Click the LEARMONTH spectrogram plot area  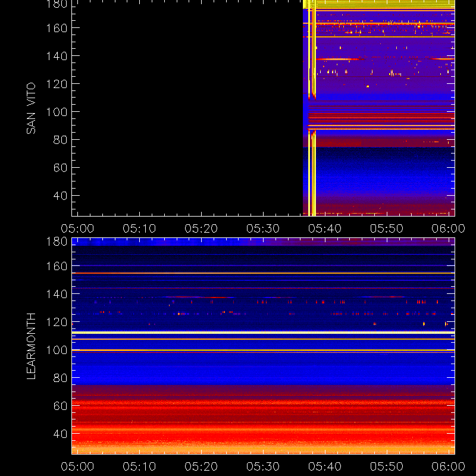[x=263, y=346]
